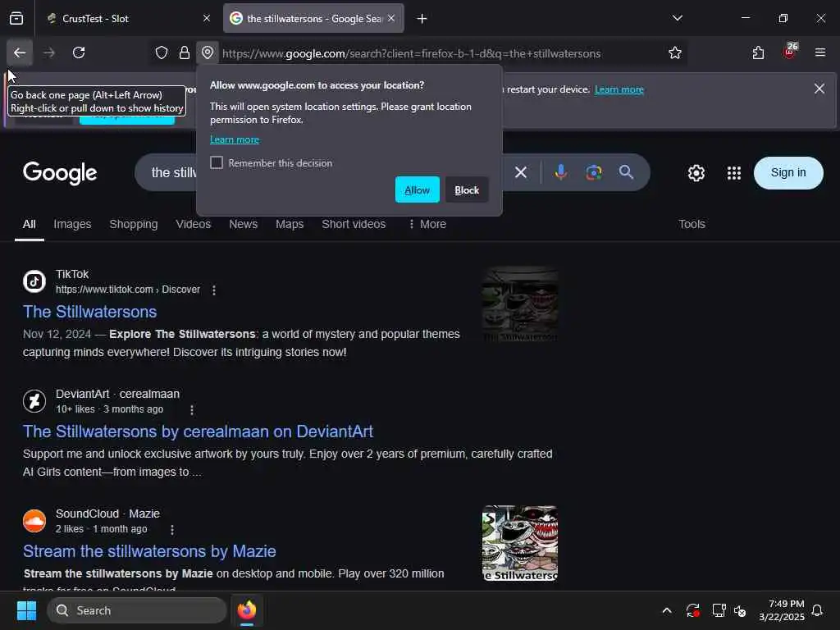Reload the current page
This screenshot has width=840, height=630.
coord(79,52)
